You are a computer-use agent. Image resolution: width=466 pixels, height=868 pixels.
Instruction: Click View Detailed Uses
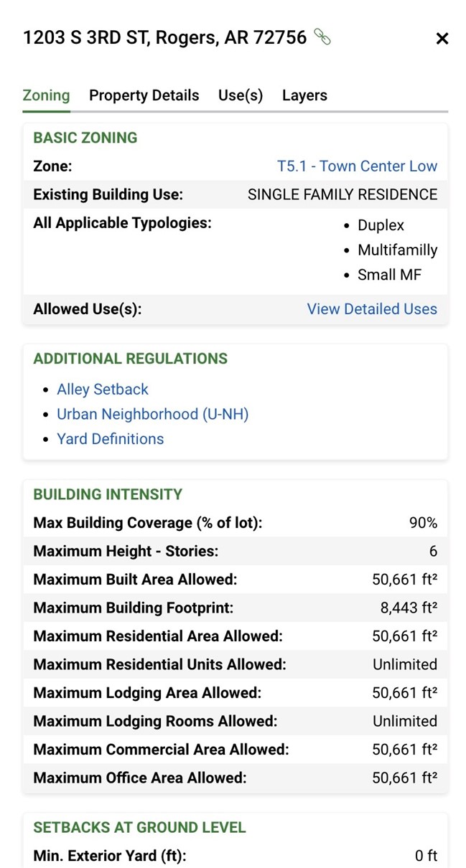372,308
